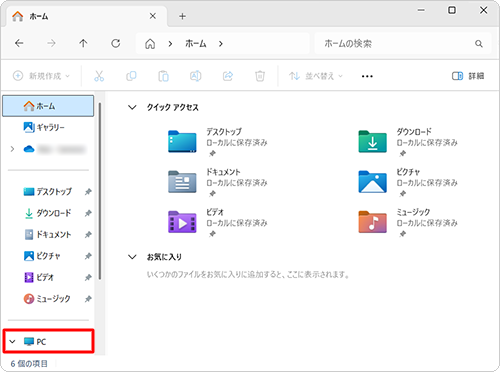Select the ドキュメント folder icon in Quick Access
This screenshot has width=500, height=372.
click(x=182, y=182)
